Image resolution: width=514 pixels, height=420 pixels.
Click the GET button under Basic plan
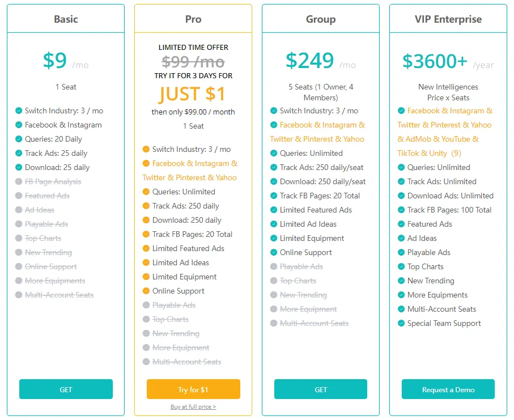pyautogui.click(x=66, y=389)
